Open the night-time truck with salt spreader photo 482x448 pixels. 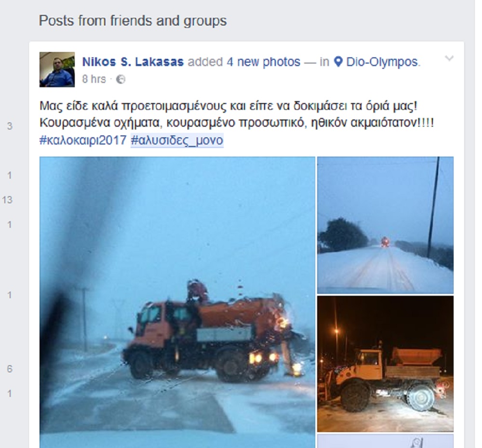point(385,364)
